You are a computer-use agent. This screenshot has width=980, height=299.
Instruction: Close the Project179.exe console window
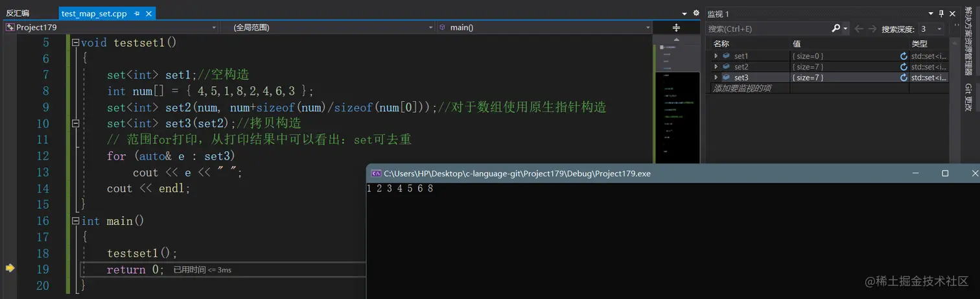pos(974,173)
